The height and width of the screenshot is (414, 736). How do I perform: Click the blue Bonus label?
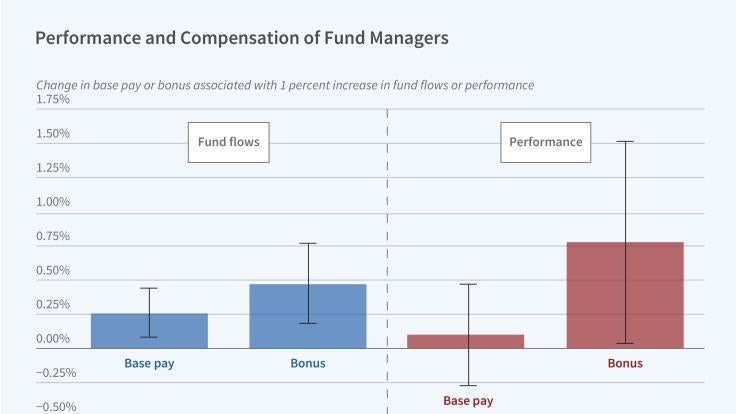(x=308, y=363)
